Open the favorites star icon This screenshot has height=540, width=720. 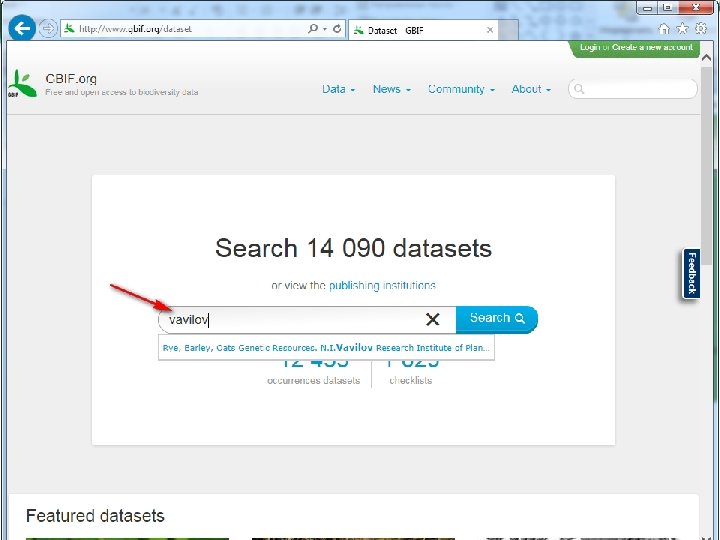pos(682,29)
